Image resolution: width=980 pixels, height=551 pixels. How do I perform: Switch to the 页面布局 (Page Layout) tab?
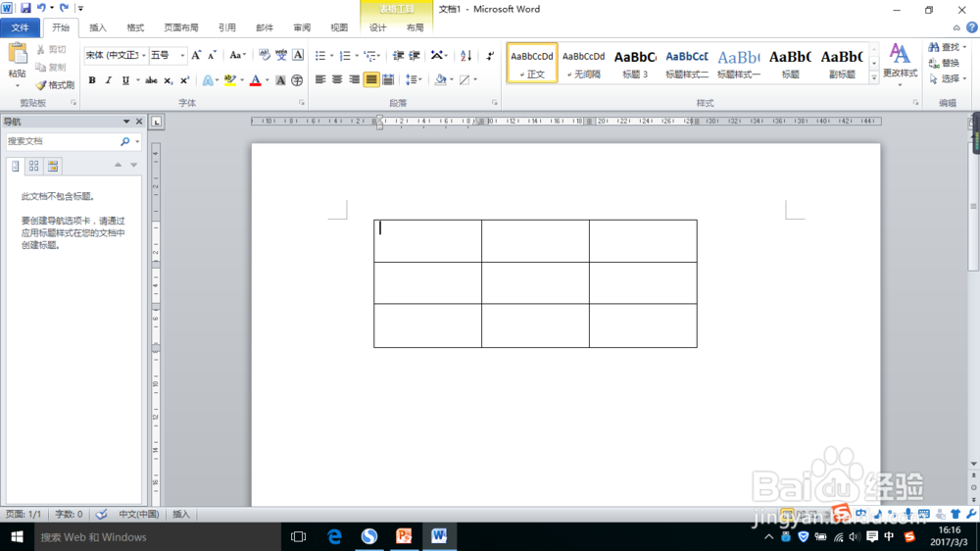tap(180, 27)
